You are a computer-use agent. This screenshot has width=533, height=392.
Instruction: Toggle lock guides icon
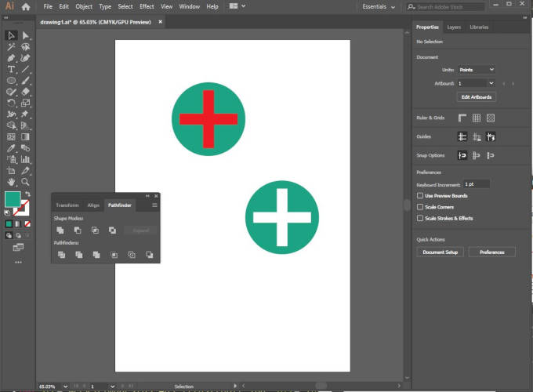(477, 136)
